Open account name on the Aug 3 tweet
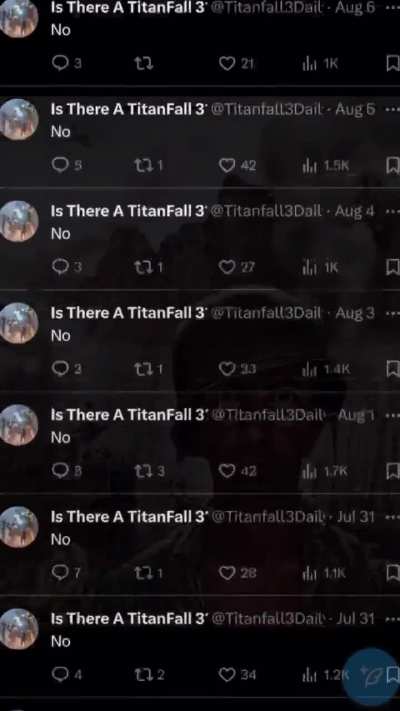400x711 pixels. [x=128, y=313]
